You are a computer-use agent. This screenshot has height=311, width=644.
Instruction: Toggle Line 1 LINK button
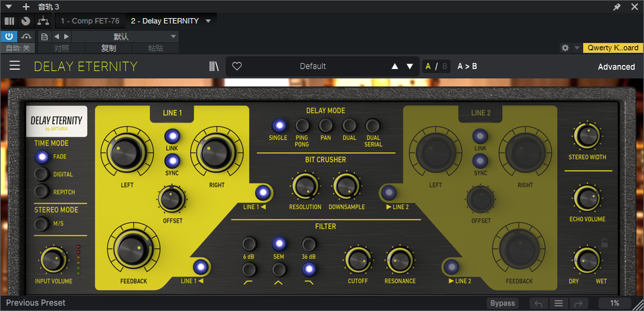click(x=171, y=136)
